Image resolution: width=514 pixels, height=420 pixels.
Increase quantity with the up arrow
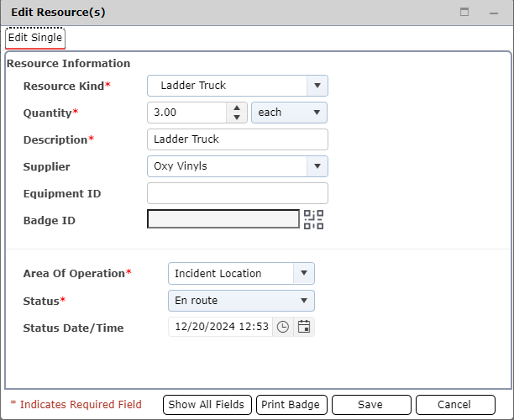(x=237, y=108)
